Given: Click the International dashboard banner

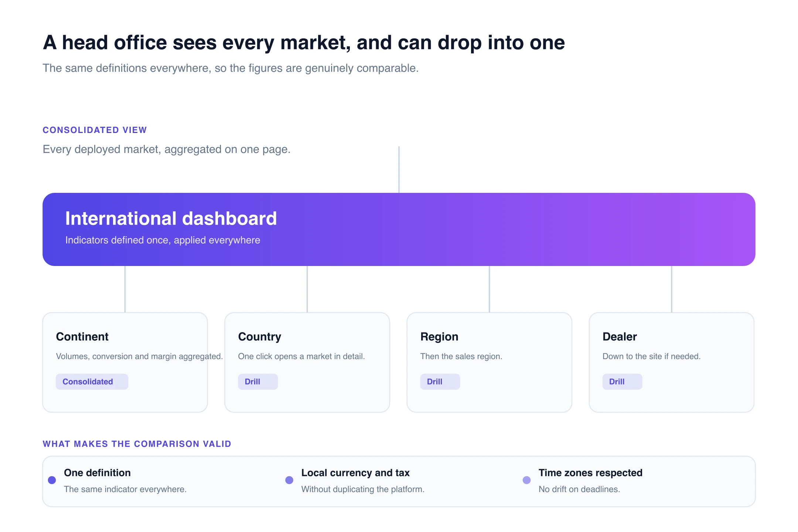Looking at the screenshot, I should (x=399, y=229).
